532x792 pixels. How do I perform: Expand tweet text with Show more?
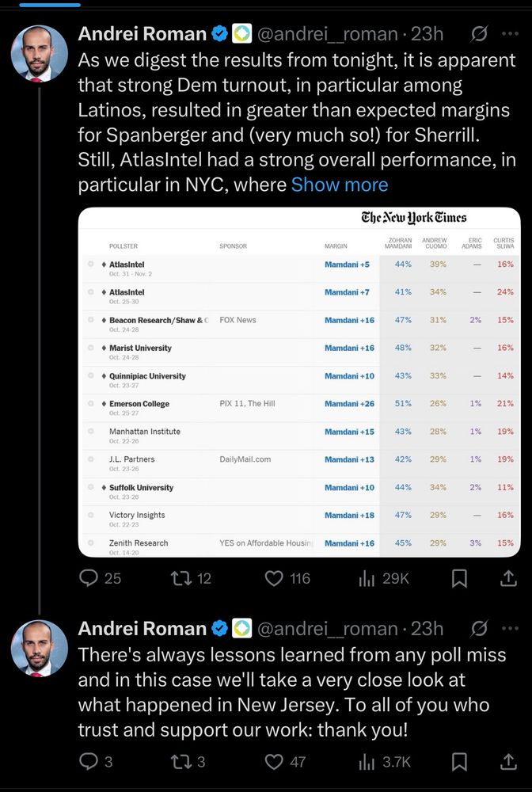[x=340, y=185]
